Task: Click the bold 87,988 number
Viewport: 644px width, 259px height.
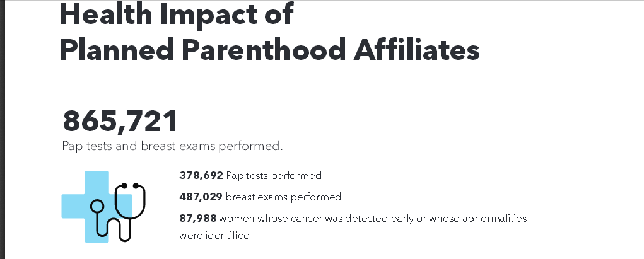Action: [198, 218]
